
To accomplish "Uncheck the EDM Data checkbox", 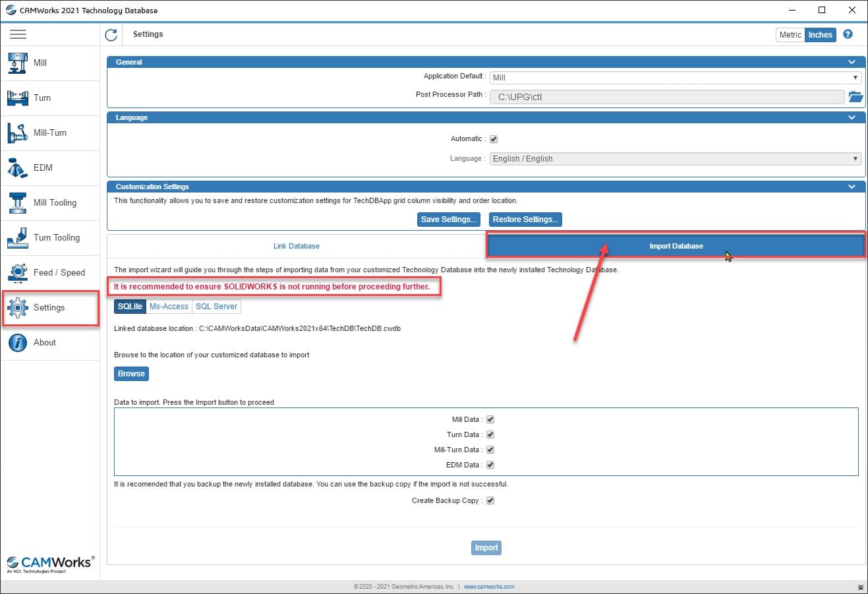I will click(490, 465).
